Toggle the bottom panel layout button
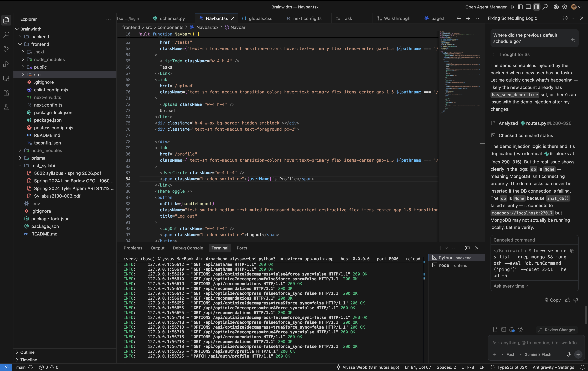588x371 pixels. [528, 7]
